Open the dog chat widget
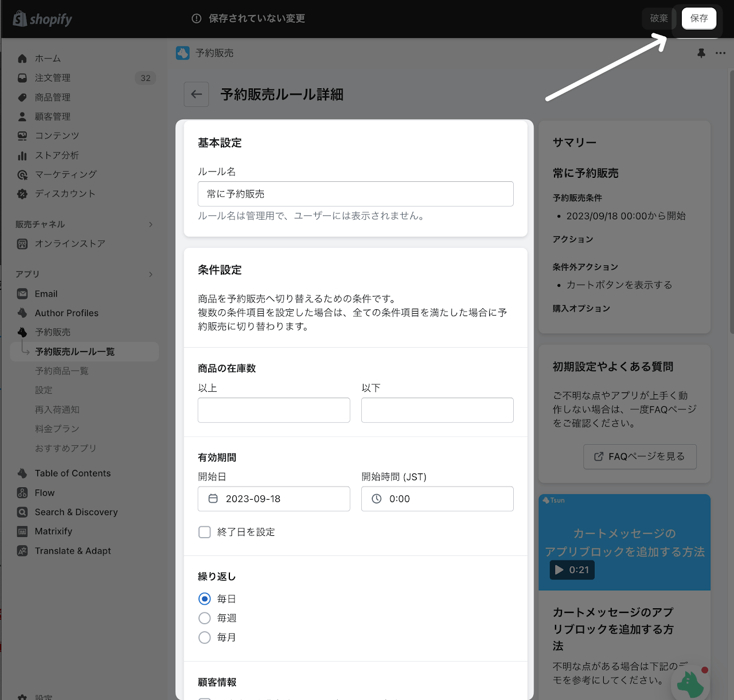Screen dimensions: 734x700 click(691, 683)
